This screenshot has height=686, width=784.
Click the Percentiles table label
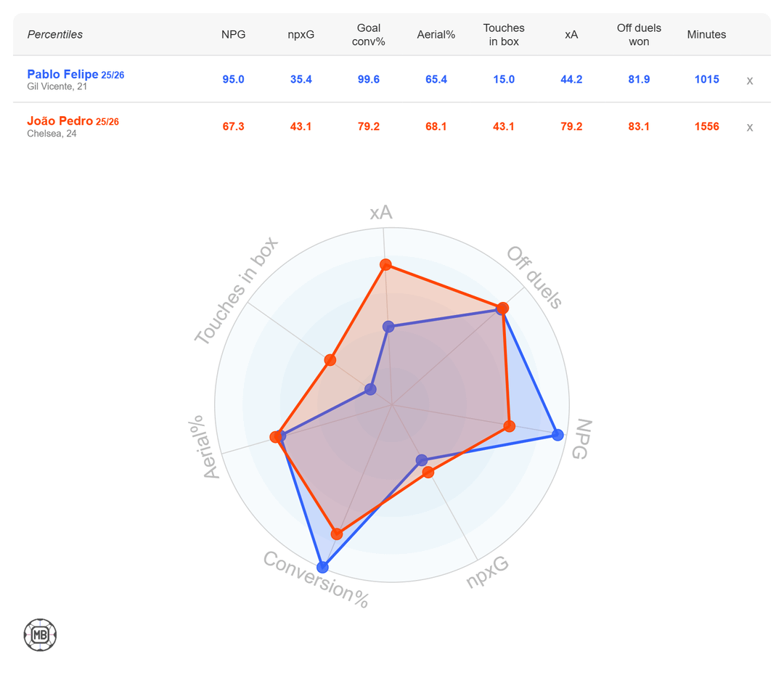[x=55, y=35]
